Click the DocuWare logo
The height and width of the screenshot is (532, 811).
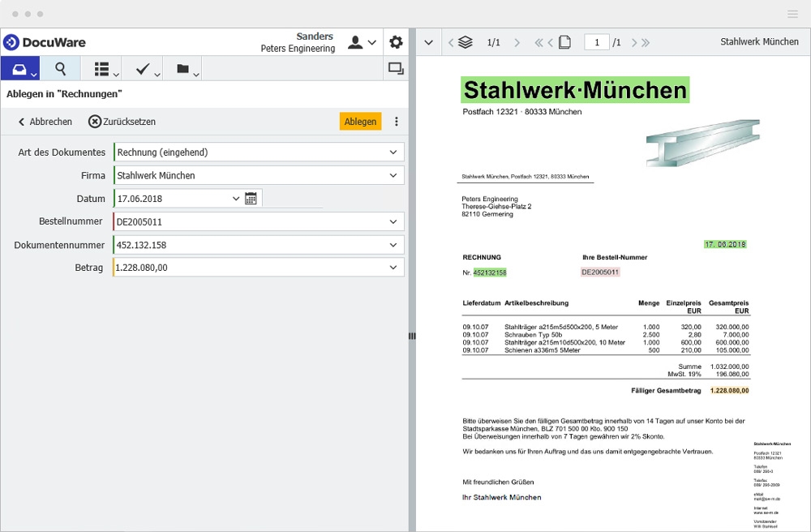click(45, 42)
